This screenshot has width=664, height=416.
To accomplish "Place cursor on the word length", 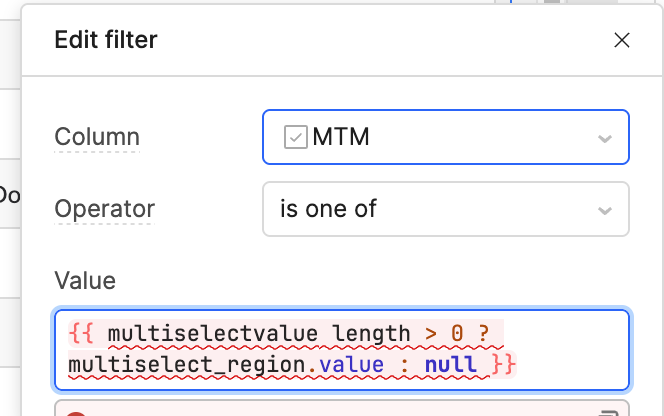I will click(x=371, y=334).
